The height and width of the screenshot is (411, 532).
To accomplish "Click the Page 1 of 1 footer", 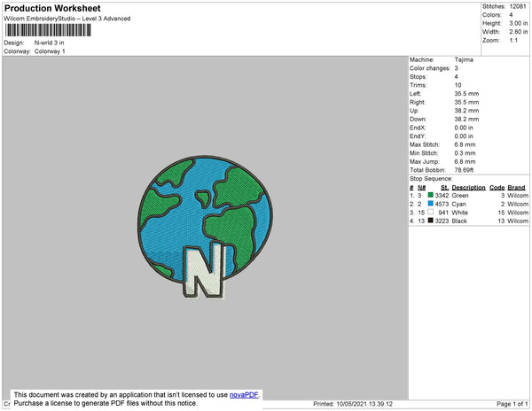I will (512, 404).
